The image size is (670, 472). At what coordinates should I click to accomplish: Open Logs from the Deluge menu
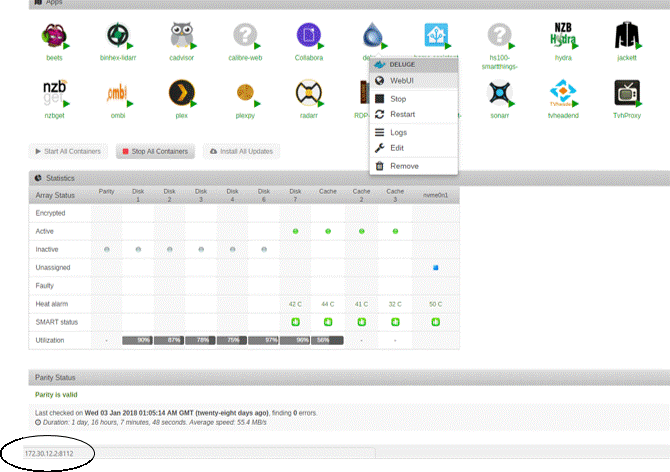414,132
